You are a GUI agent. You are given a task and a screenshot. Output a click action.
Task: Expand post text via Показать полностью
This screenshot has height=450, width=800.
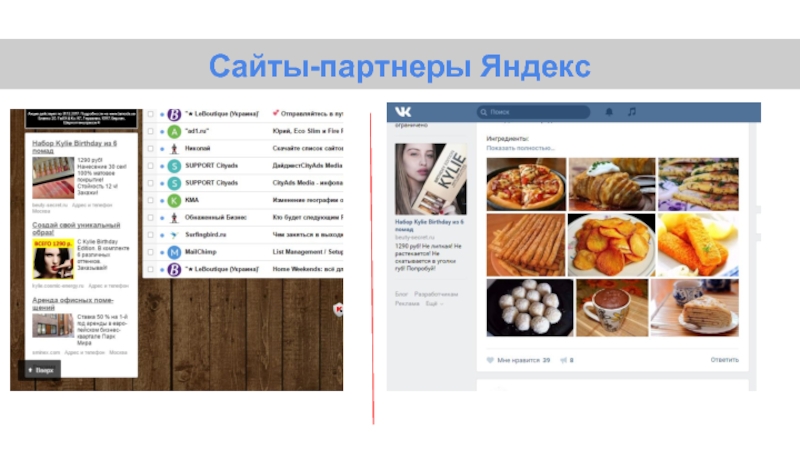[520, 148]
